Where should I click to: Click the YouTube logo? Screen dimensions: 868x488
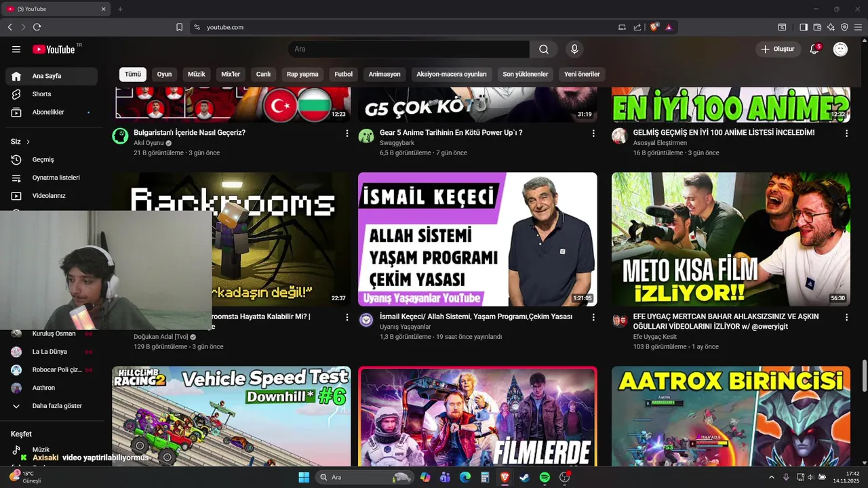[54, 49]
